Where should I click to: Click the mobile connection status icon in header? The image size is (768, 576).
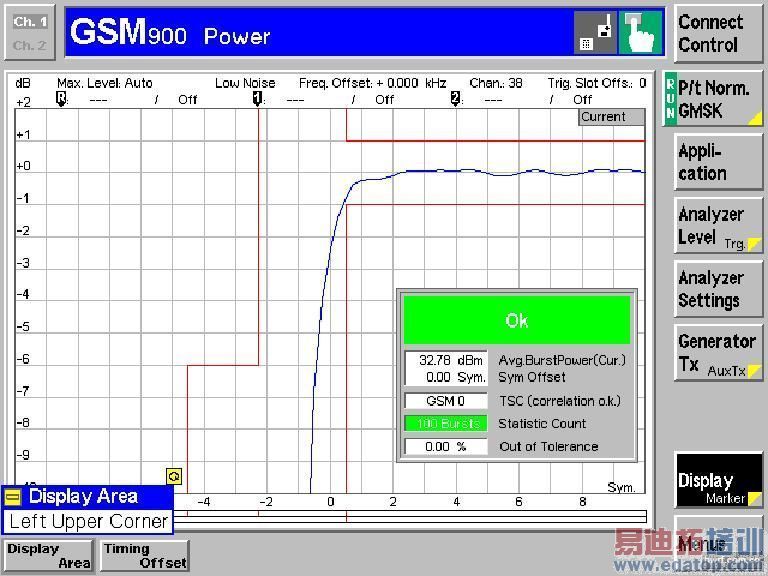pyautogui.click(x=596, y=33)
